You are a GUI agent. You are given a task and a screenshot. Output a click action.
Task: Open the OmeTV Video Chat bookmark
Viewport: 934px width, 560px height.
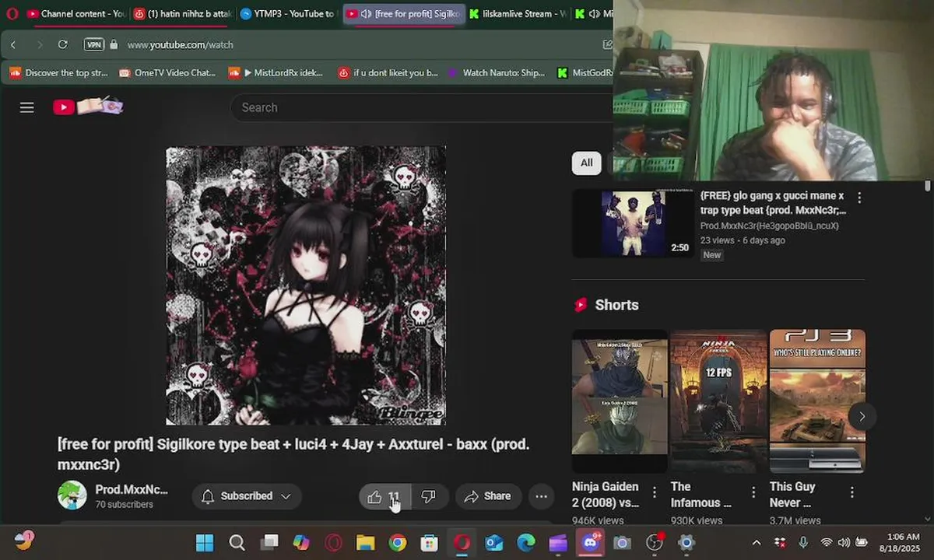(167, 72)
